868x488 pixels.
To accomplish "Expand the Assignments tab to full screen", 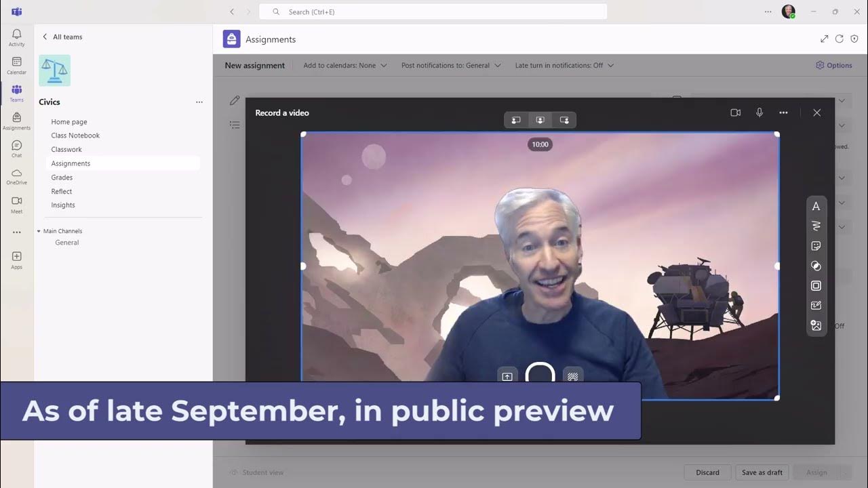I will tap(824, 39).
